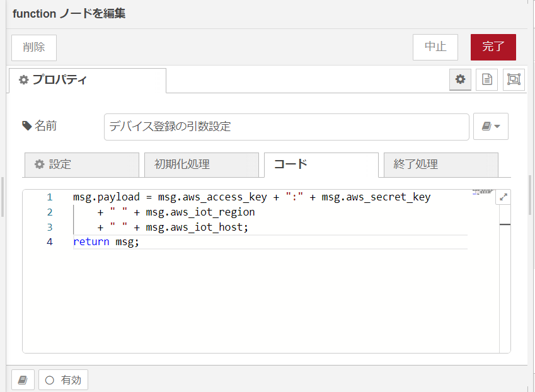Open the プロパティ tab
The width and height of the screenshot is (535, 392).
(x=88, y=81)
